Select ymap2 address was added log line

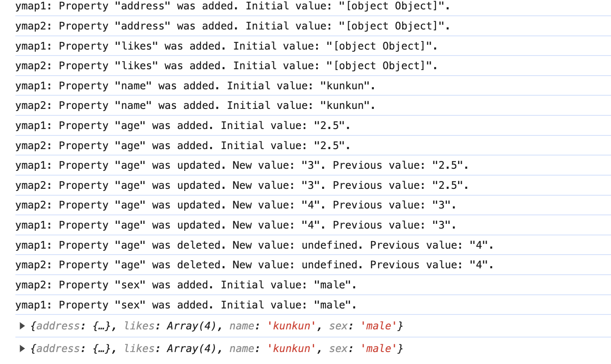pos(233,26)
